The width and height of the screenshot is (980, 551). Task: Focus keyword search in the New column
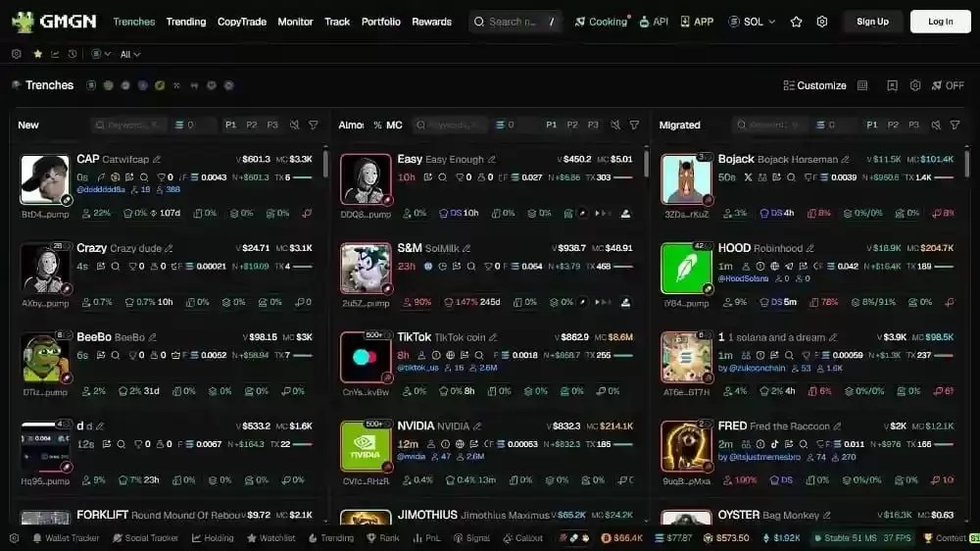coord(128,125)
